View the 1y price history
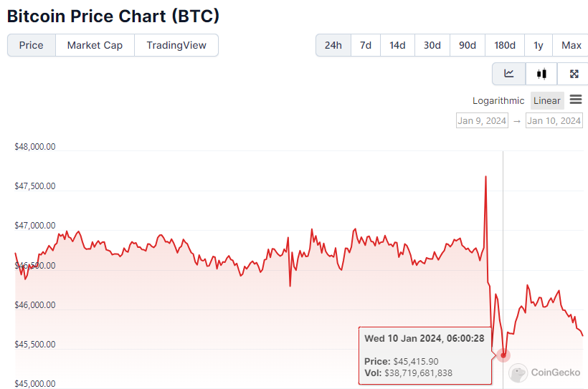The width and height of the screenshot is (588, 389). (x=539, y=45)
